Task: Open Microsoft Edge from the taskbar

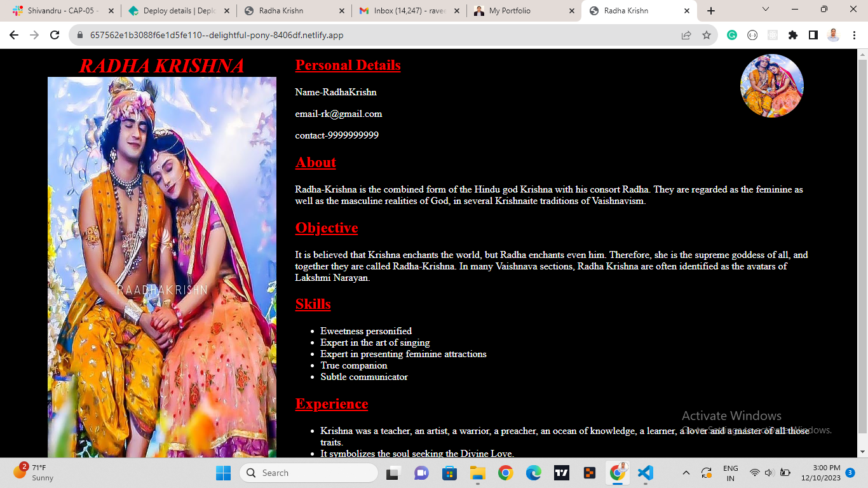Action: tap(532, 472)
